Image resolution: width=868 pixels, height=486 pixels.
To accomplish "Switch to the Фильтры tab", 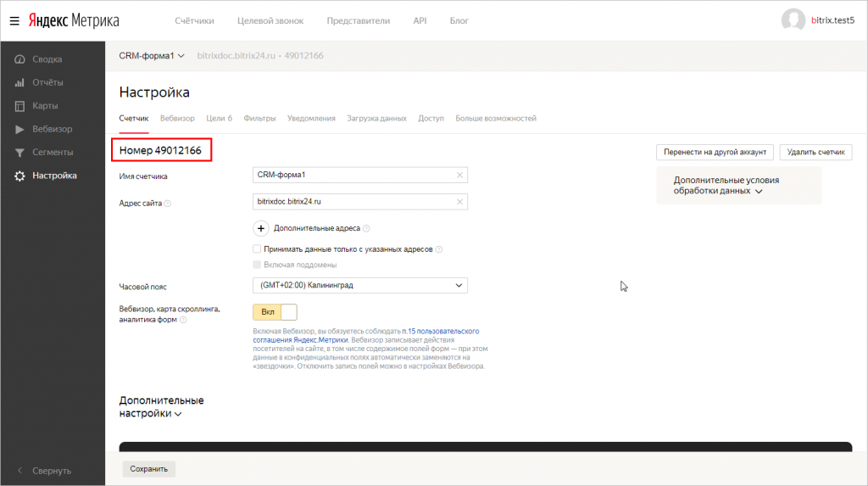I will 259,119.
